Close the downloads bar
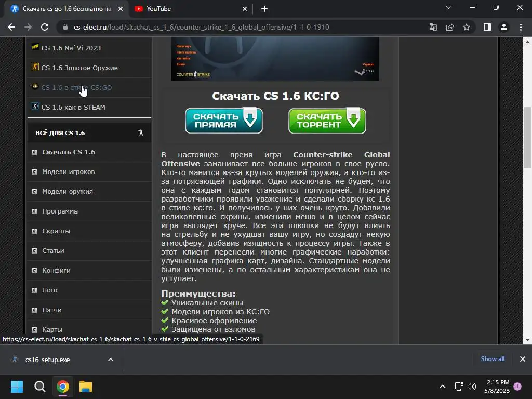Viewport: 532px width, 399px height. click(x=523, y=359)
